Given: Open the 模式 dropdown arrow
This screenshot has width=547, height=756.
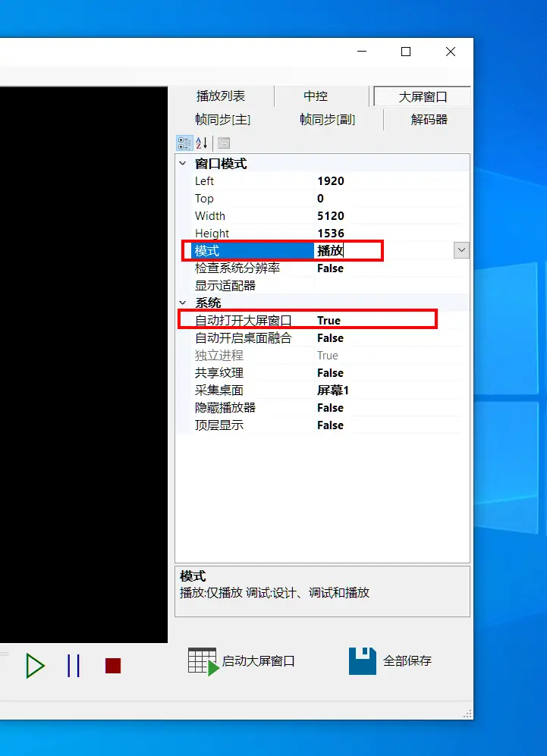Looking at the screenshot, I should tap(461, 250).
